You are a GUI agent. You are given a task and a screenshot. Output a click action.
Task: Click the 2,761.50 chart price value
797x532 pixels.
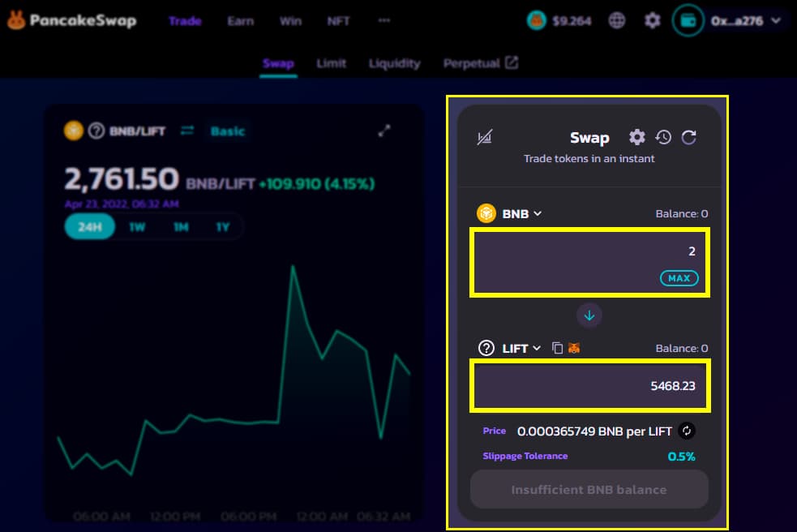coord(122,179)
